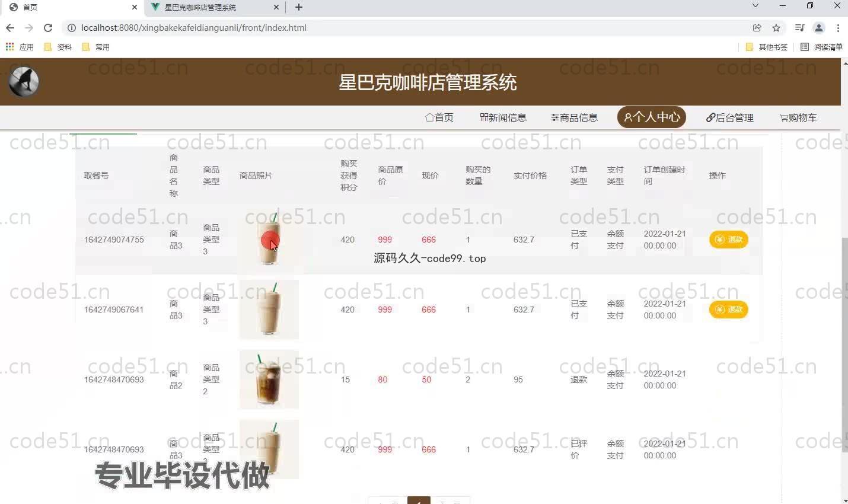Close the 首页 browser tab
This screenshot has height=504, width=848.
[135, 7]
